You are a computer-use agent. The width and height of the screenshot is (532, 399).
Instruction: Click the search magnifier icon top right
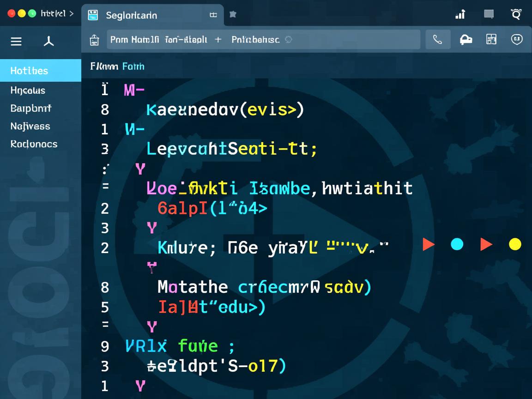point(516,14)
